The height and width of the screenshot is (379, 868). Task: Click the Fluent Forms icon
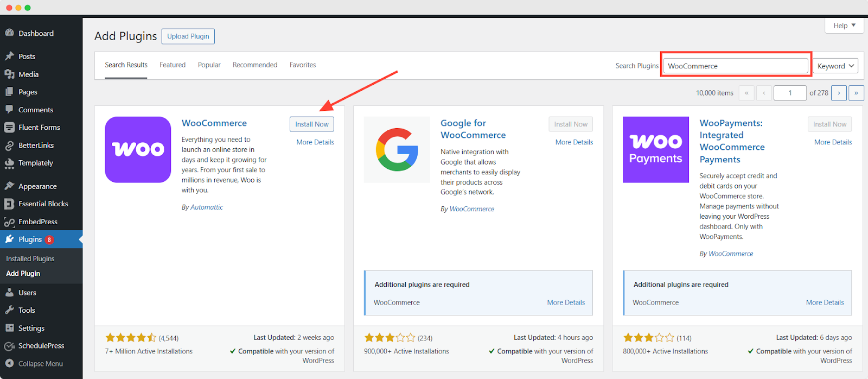9,127
